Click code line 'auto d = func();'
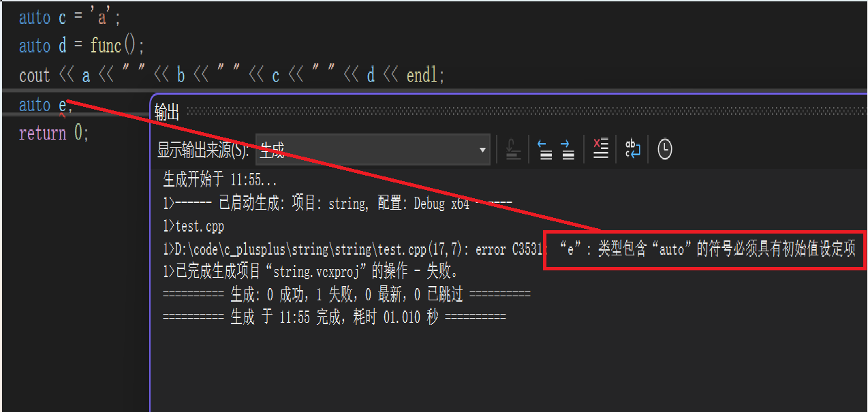Viewport: 868px width, 412px height. point(82,46)
